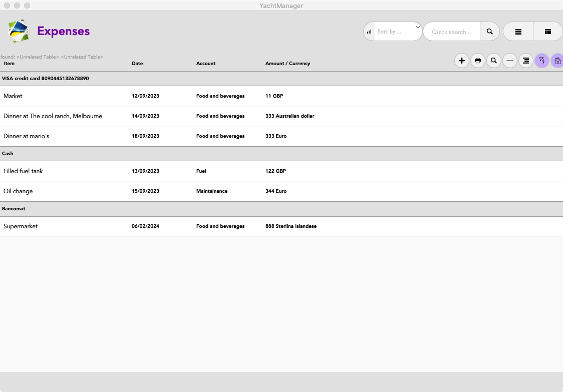Image resolution: width=563 pixels, height=392 pixels.
Task: Open the Filled fuel tank expense
Action: [x=23, y=171]
